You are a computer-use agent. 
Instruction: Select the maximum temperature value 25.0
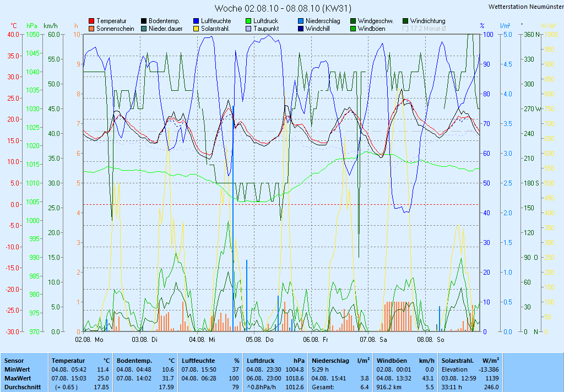(x=103, y=378)
